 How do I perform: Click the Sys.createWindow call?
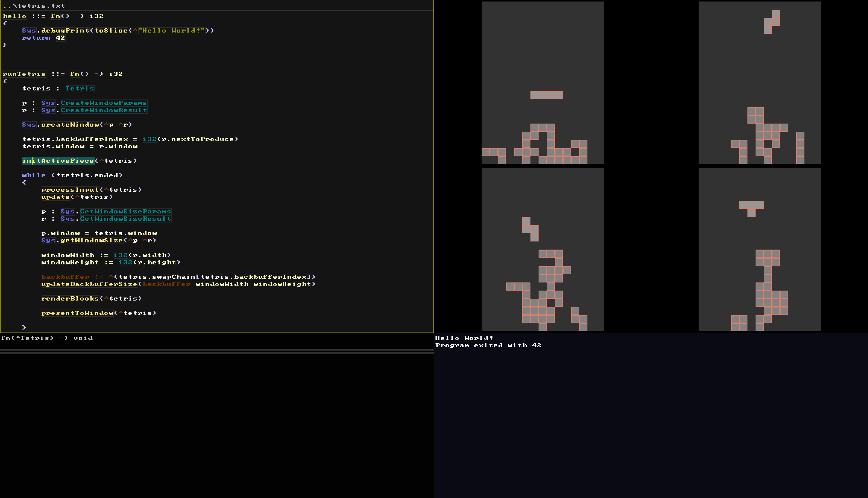tap(77, 124)
